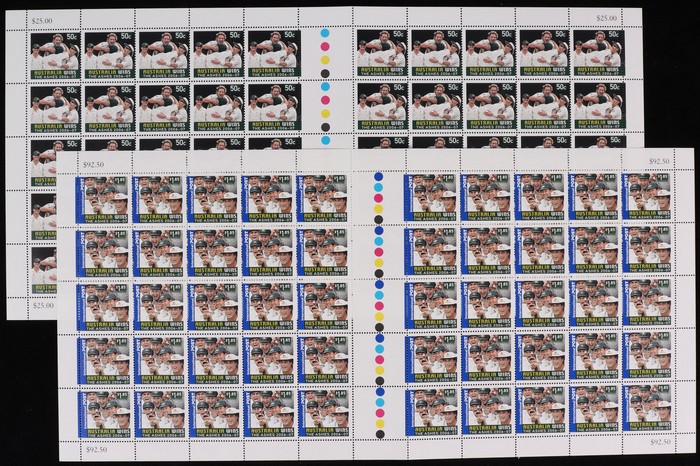The width and height of the screenshot is (700, 466).
Task: Select the bottom-left $1.85 stamp on lower sheet
Action: point(105,413)
